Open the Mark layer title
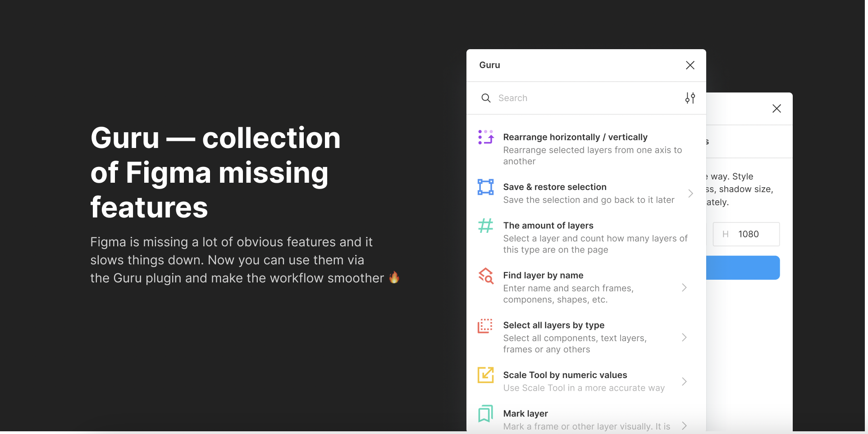Image resolution: width=868 pixels, height=434 pixels. pyautogui.click(x=525, y=414)
